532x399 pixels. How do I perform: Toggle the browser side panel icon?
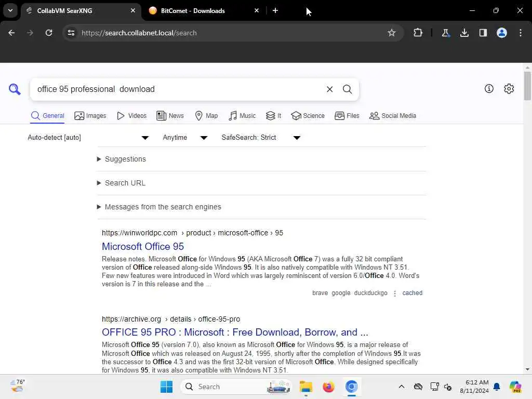coord(483,33)
